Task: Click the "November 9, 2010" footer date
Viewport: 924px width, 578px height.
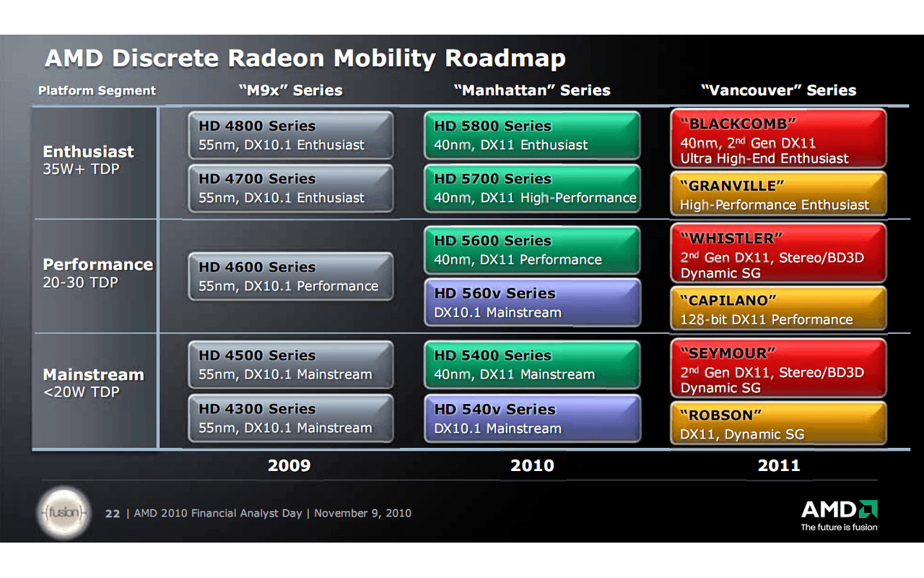Action: coord(362,514)
